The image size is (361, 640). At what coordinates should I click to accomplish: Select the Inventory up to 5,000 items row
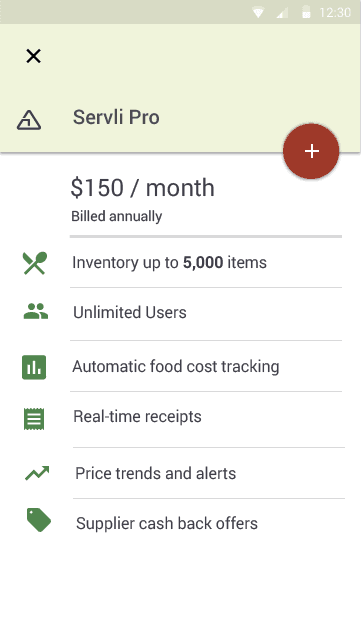coord(180,262)
